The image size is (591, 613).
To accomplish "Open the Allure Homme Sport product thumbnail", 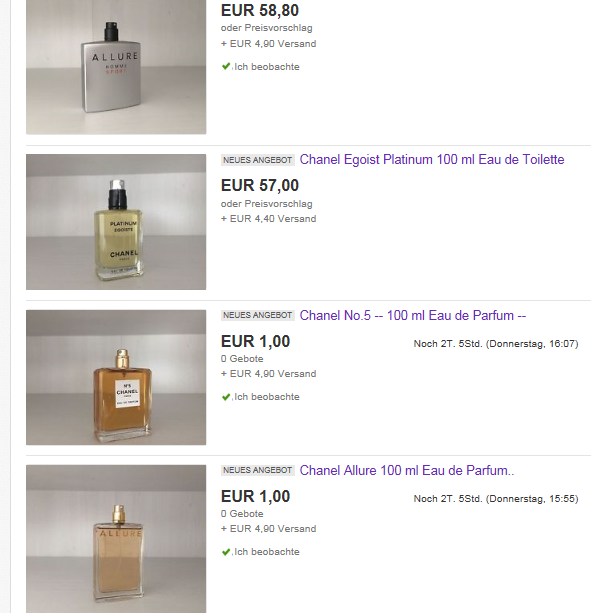I will click(116, 67).
